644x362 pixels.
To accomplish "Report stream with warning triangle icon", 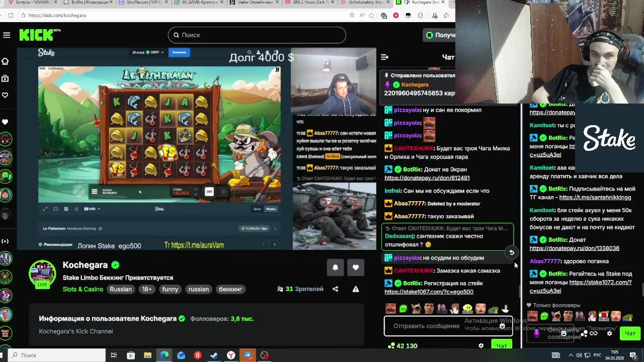I will pyautogui.click(x=356, y=289).
